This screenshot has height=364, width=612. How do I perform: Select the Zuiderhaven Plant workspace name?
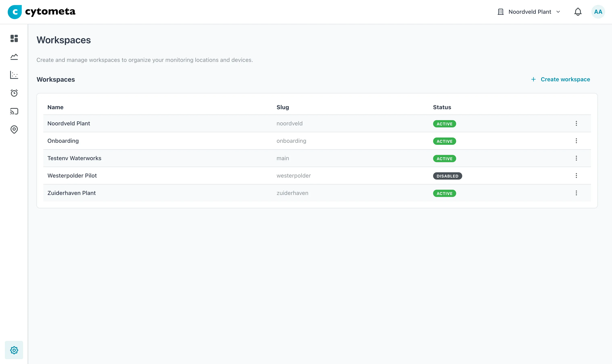pos(71,193)
